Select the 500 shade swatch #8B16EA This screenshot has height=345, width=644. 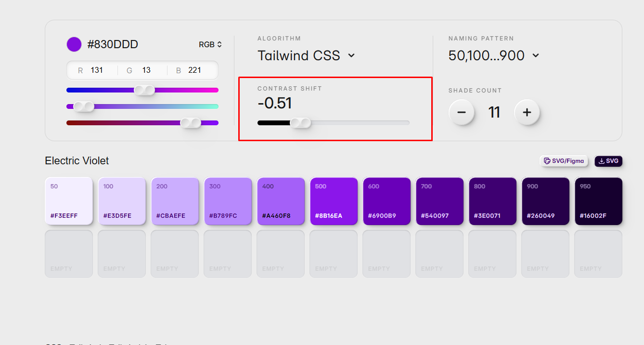tap(334, 201)
